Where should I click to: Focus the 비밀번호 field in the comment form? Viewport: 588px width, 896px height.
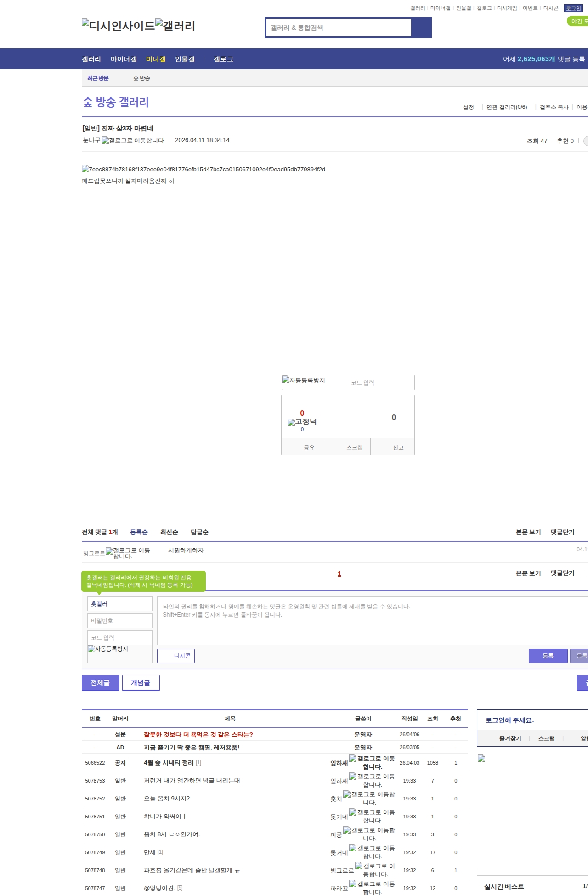120,621
